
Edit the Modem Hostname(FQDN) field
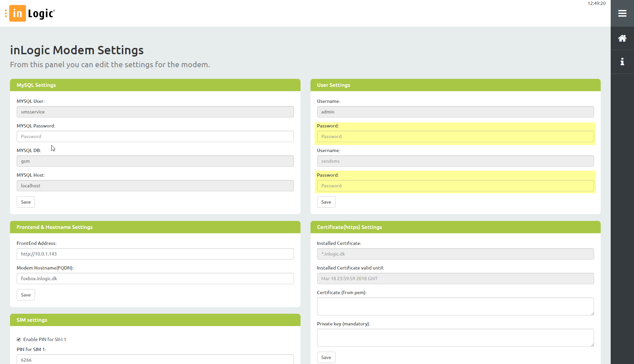pyautogui.click(x=155, y=278)
